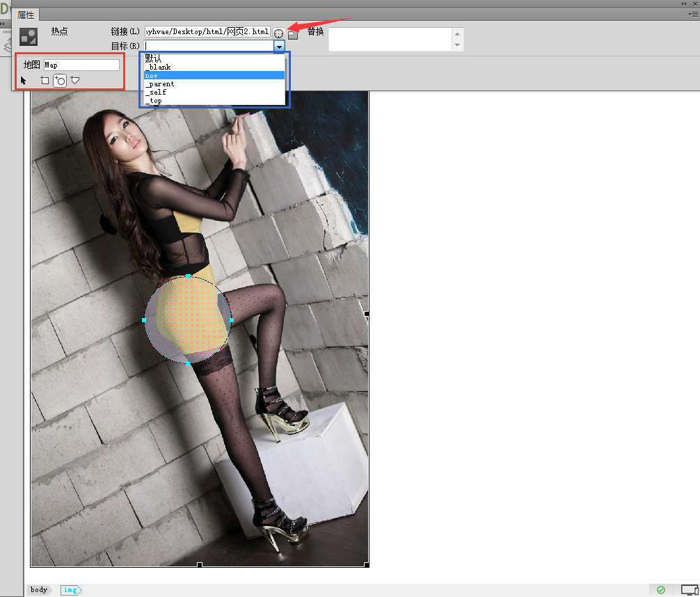Click the 替换 field up stepper arrow
Image resolution: width=700 pixels, height=597 pixels.
click(x=457, y=34)
